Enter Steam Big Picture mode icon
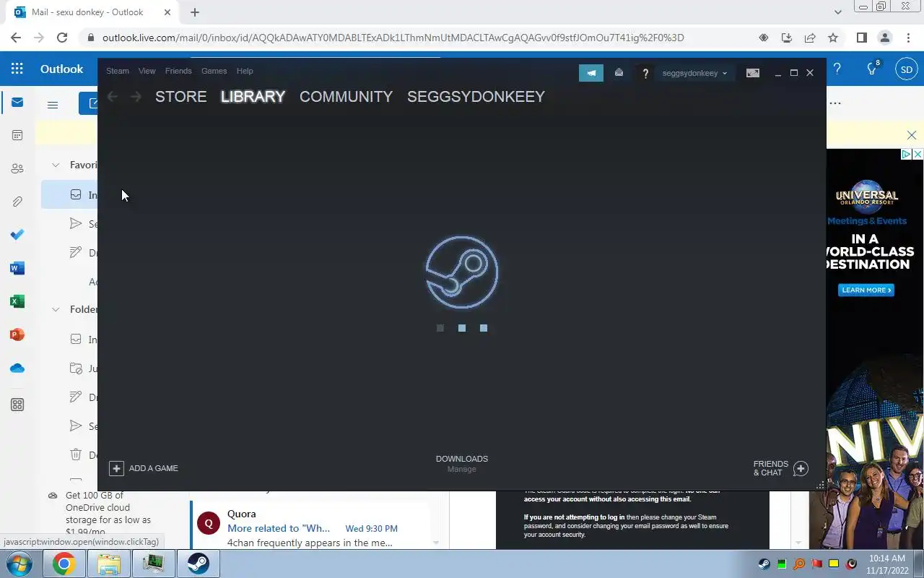Screen dimensions: 924x578 [x=753, y=73]
